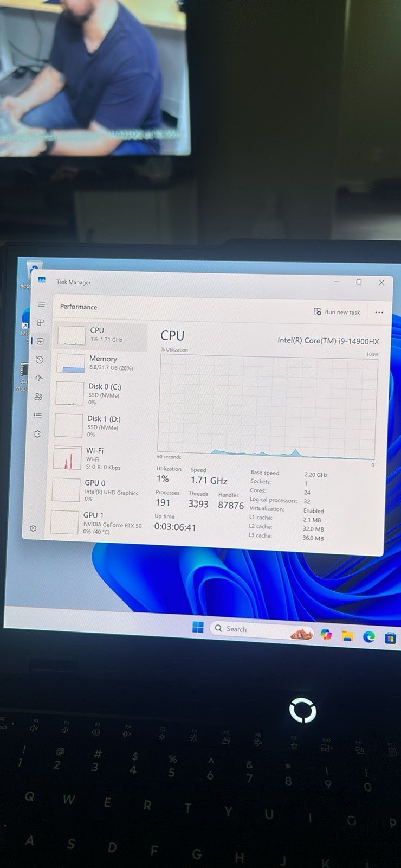Click the search highlight image in Search box

point(302,633)
